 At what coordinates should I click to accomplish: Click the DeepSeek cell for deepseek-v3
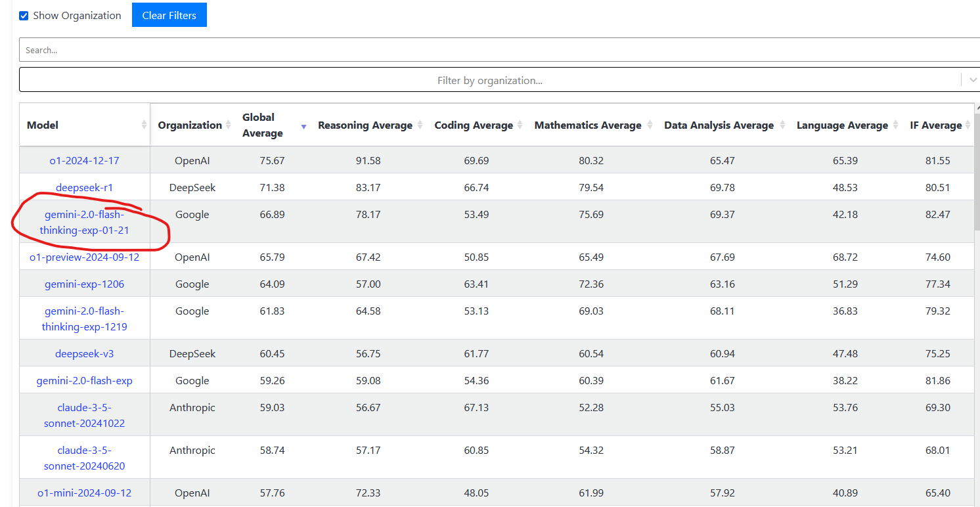pos(192,353)
